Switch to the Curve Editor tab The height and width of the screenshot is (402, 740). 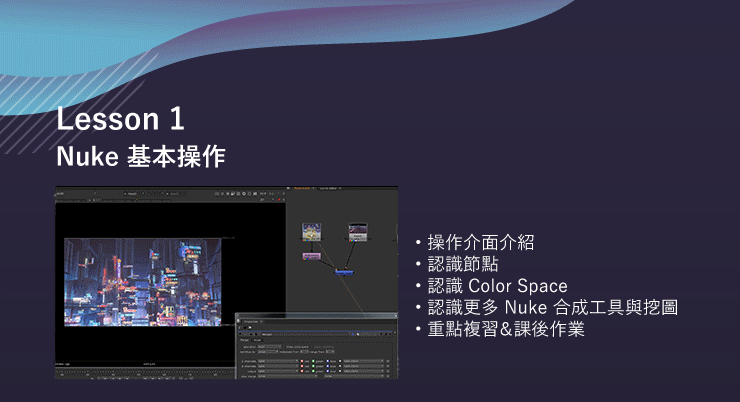(328, 188)
